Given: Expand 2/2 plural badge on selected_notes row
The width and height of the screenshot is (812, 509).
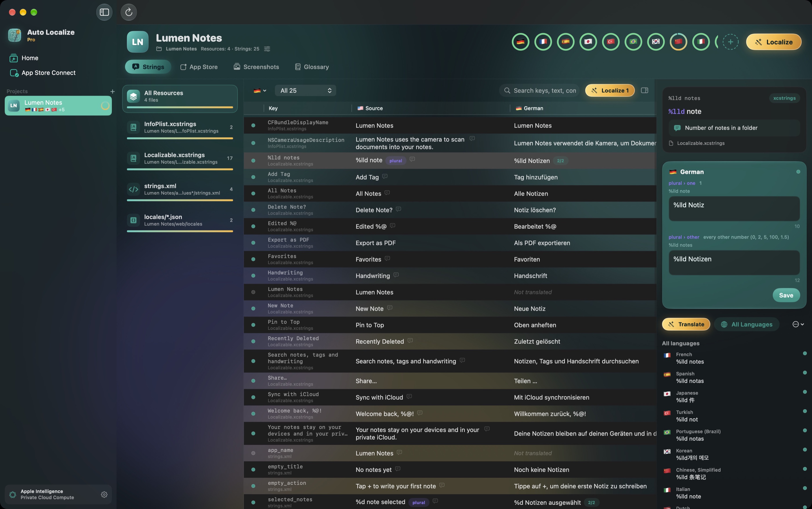Looking at the screenshot, I should (591, 503).
